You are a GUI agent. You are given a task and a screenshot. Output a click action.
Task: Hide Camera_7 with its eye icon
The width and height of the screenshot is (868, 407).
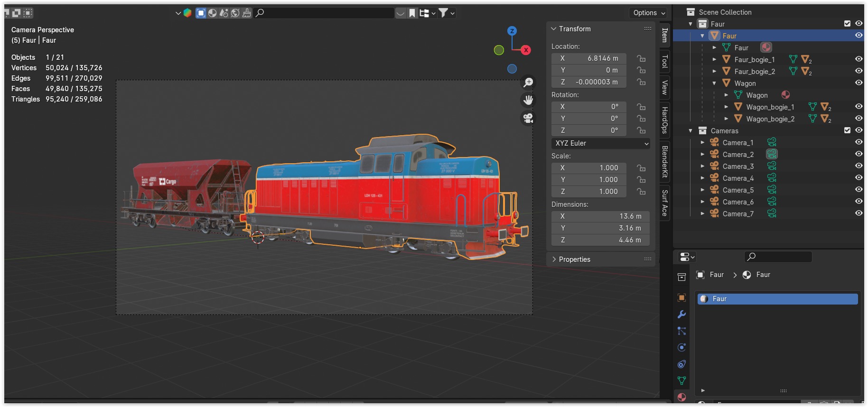(859, 213)
